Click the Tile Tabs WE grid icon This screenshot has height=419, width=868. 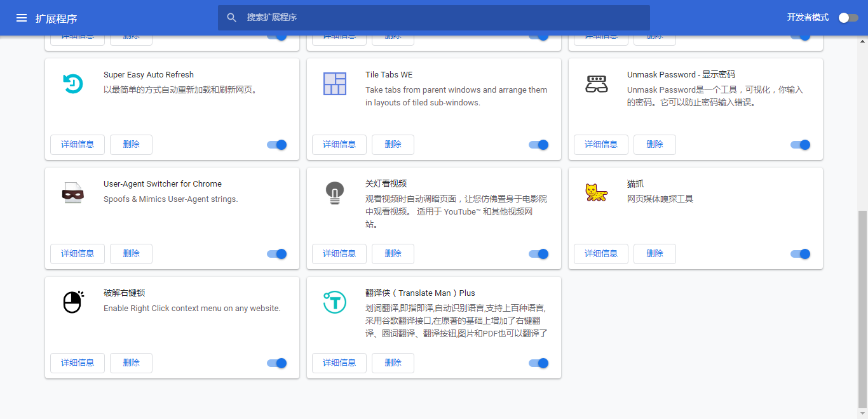[x=335, y=84]
